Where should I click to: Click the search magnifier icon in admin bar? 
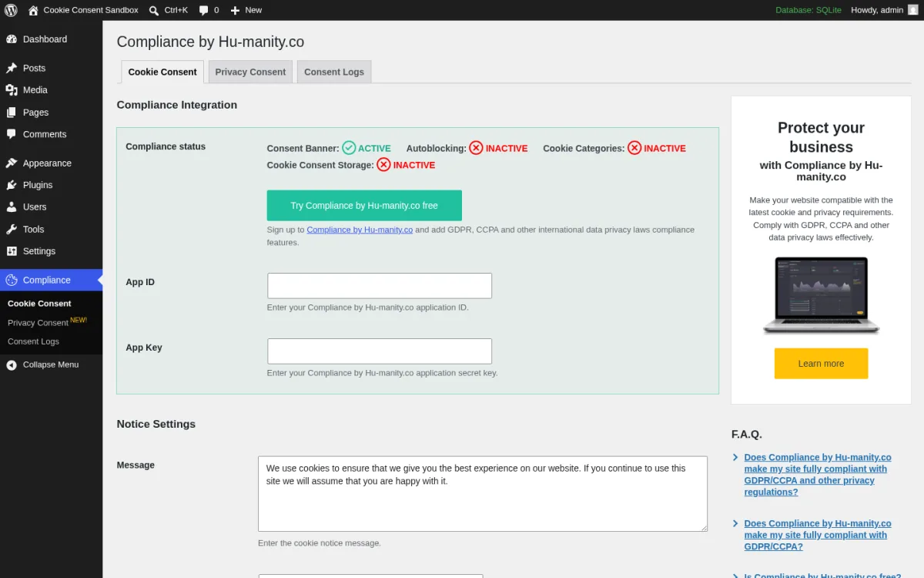pos(154,10)
